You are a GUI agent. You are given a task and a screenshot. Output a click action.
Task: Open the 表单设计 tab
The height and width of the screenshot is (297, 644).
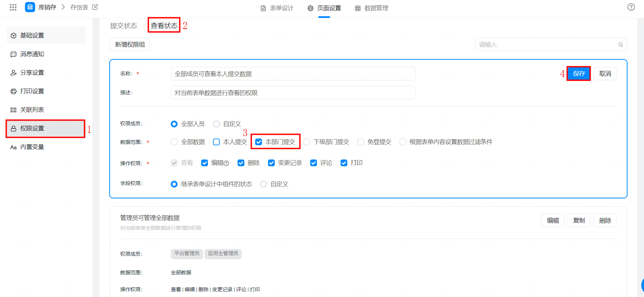pos(277,8)
